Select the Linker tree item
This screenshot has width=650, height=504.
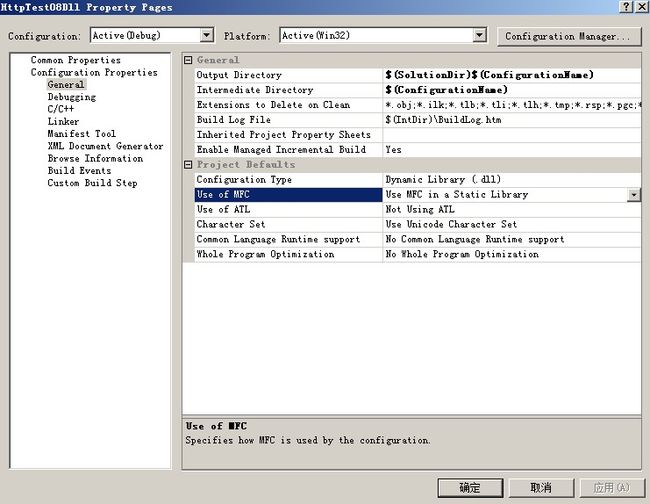pyautogui.click(x=63, y=122)
